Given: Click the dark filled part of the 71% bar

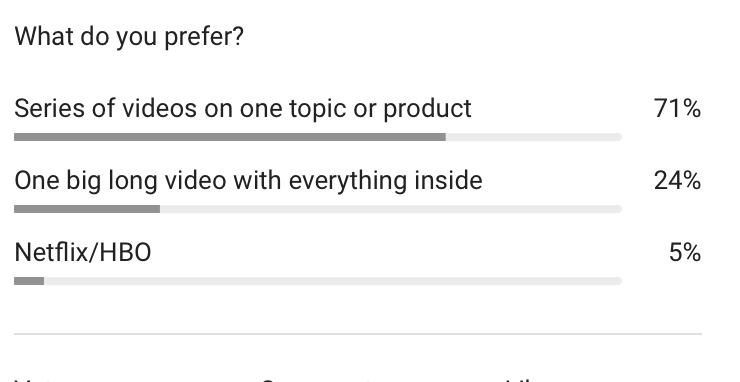Looking at the screenshot, I should pos(230,137).
